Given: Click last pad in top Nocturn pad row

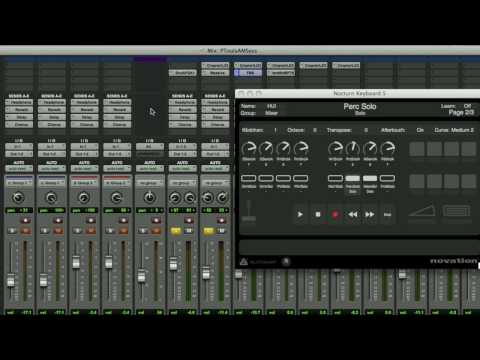Looking at the screenshot, I should pyautogui.click(x=468, y=149).
